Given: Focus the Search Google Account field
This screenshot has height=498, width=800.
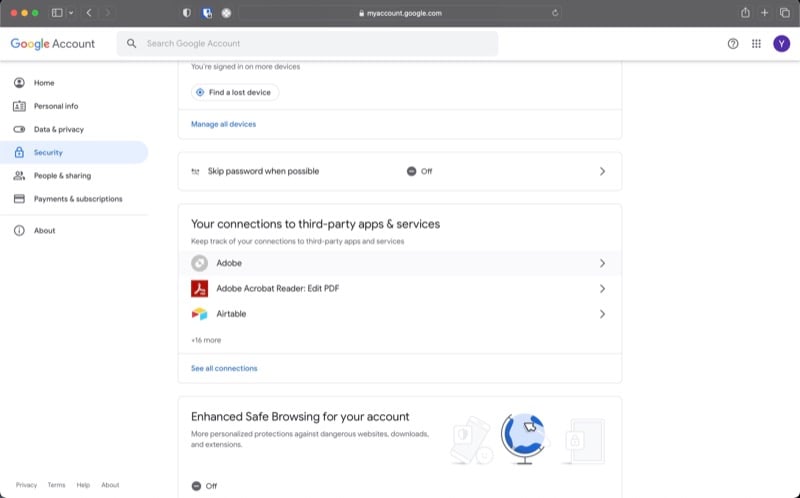Looking at the screenshot, I should click(307, 44).
